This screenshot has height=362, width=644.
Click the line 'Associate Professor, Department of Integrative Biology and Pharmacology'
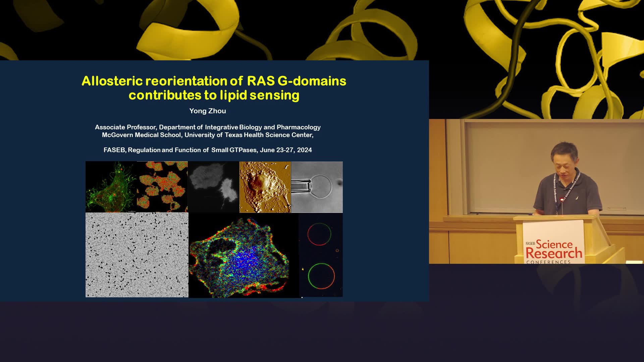(208, 127)
